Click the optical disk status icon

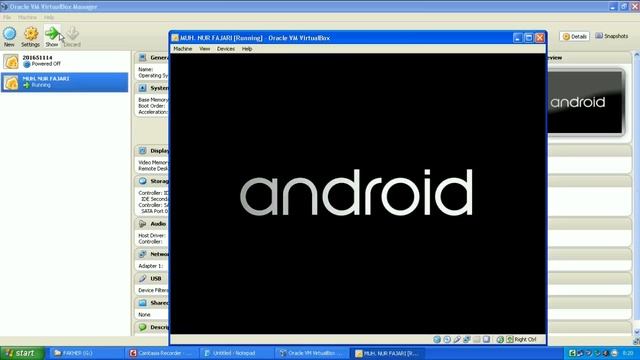click(x=447, y=340)
